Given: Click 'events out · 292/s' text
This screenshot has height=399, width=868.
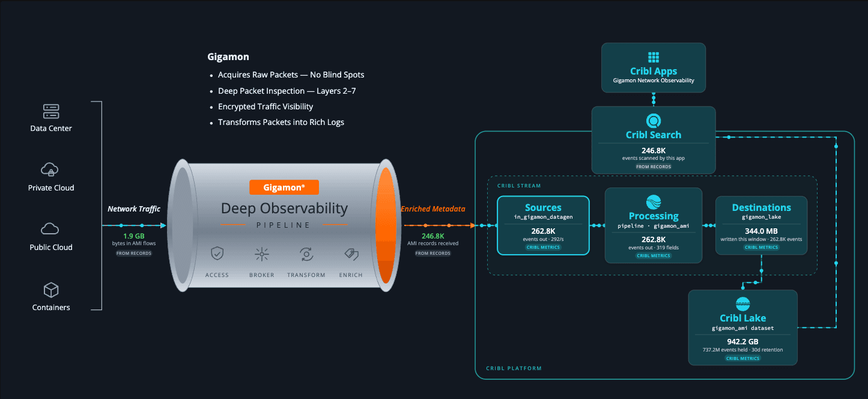Looking at the screenshot, I should pyautogui.click(x=543, y=239).
